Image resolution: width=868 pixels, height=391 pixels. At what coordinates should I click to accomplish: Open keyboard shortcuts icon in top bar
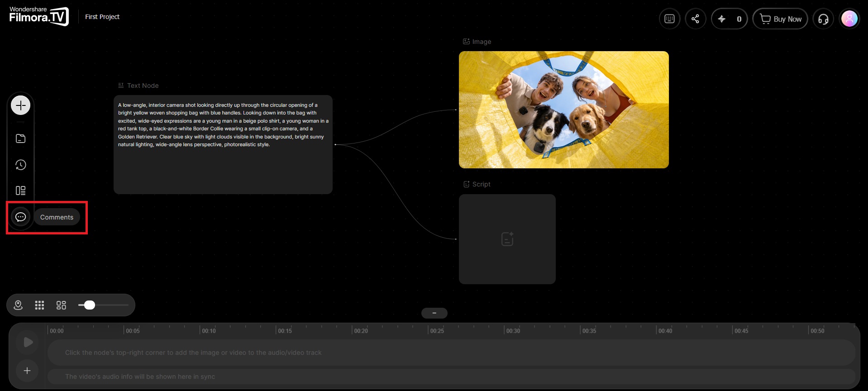pos(669,19)
